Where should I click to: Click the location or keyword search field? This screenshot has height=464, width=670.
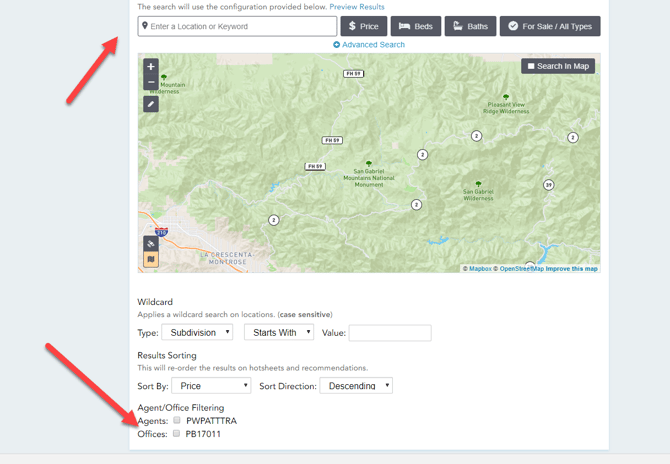point(238,26)
